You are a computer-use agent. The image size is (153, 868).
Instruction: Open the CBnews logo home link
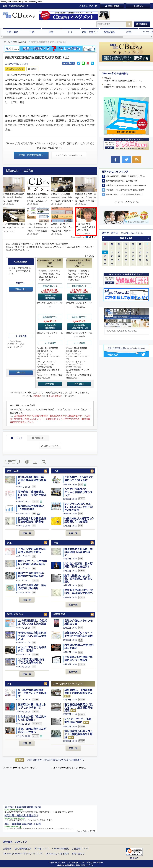coord(19,15)
